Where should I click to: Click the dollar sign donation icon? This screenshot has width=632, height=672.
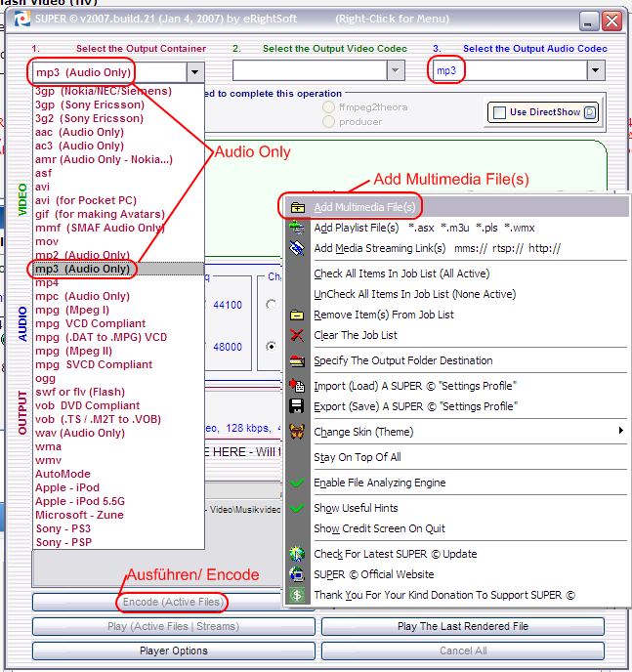(x=297, y=595)
